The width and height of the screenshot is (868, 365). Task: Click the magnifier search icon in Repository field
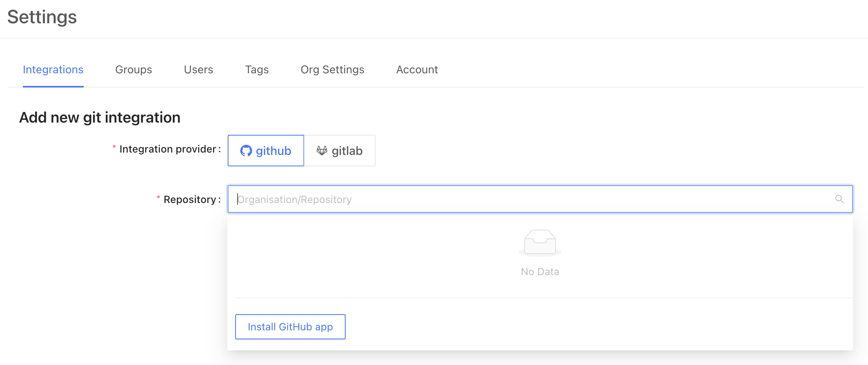tap(839, 199)
